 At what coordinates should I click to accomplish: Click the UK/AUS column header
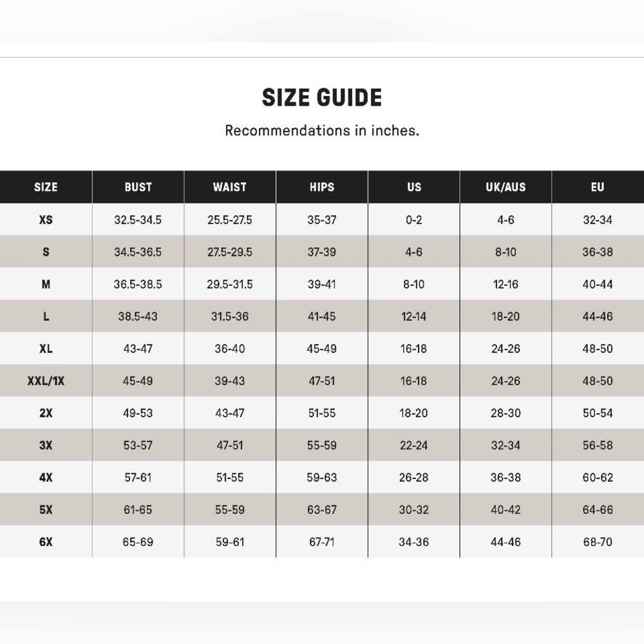point(506,187)
